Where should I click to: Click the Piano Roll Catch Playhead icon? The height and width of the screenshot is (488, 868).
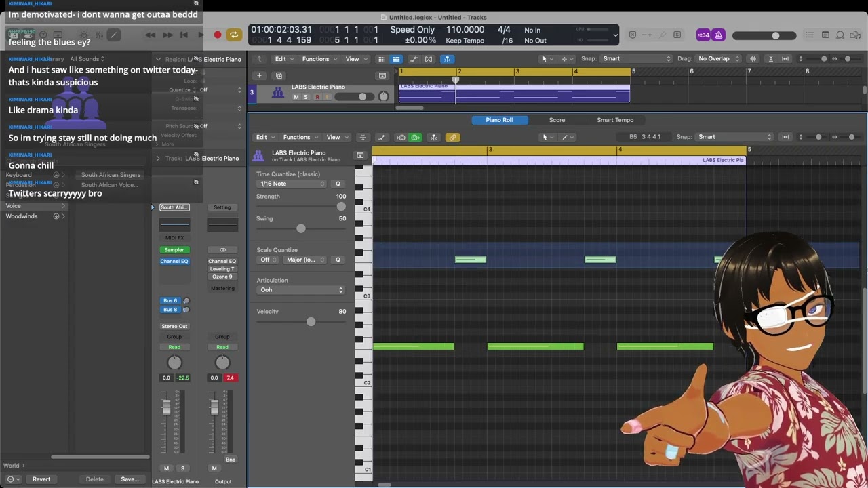pyautogui.click(x=434, y=138)
